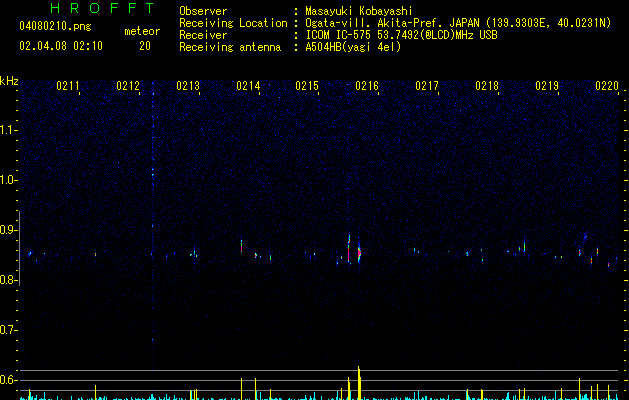Screen dimensions: 629x400
Task: Click the 0.7 kHz axis label
Action: pyautogui.click(x=8, y=330)
